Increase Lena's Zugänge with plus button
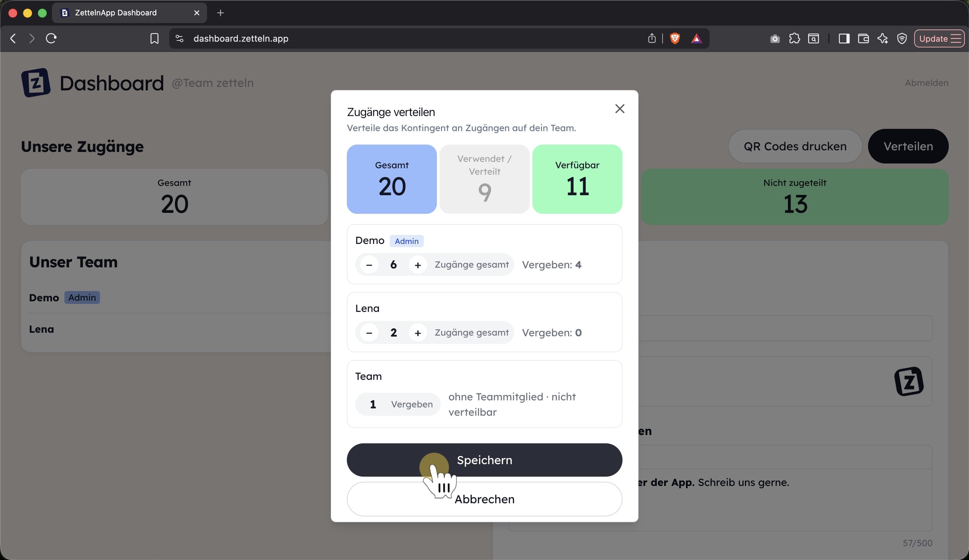 [418, 333]
